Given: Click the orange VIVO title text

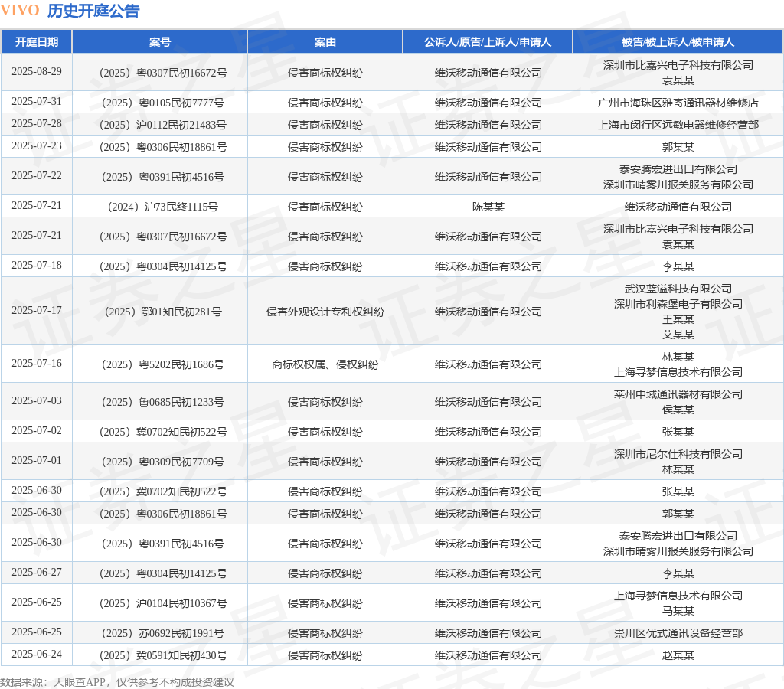Looking at the screenshot, I should point(19,11).
